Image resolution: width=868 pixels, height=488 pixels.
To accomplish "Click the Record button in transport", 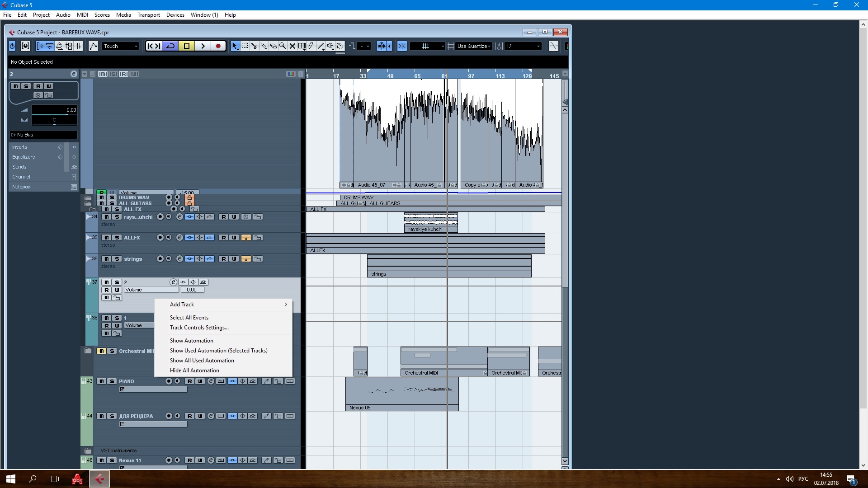I will point(218,46).
